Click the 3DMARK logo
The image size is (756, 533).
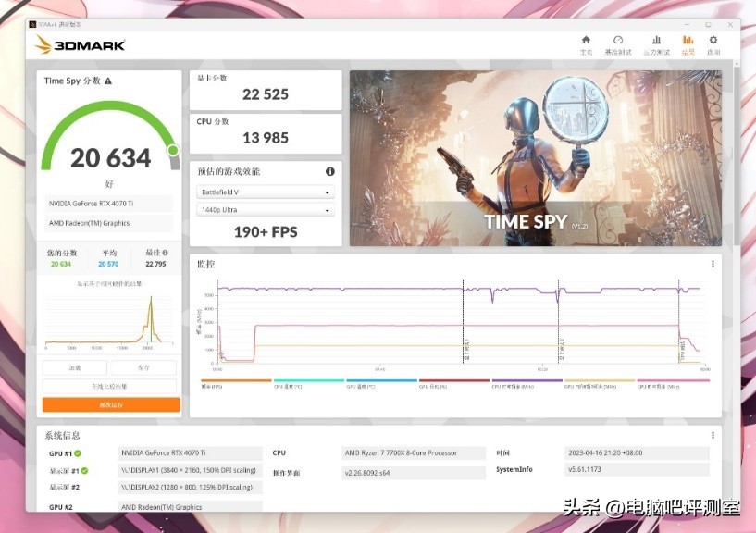[x=80, y=44]
